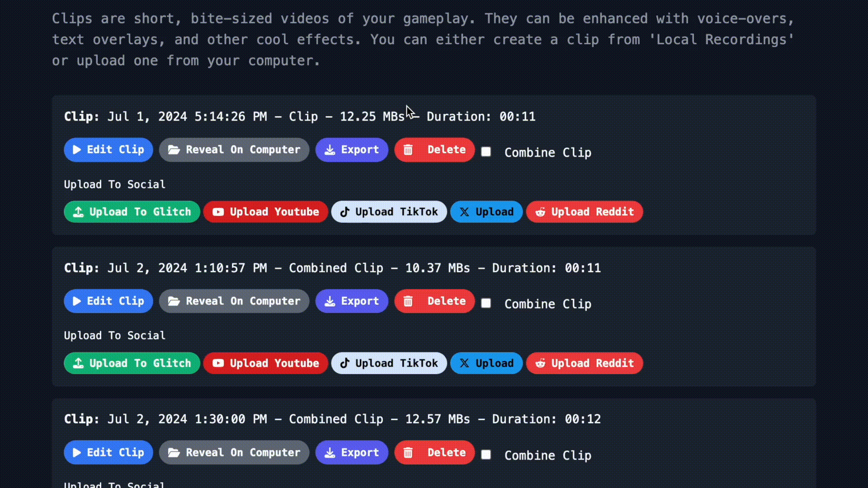The height and width of the screenshot is (488, 868).
Task: Open Edit Clip for Jul 2 Combined Clip 1:30
Action: tap(109, 452)
